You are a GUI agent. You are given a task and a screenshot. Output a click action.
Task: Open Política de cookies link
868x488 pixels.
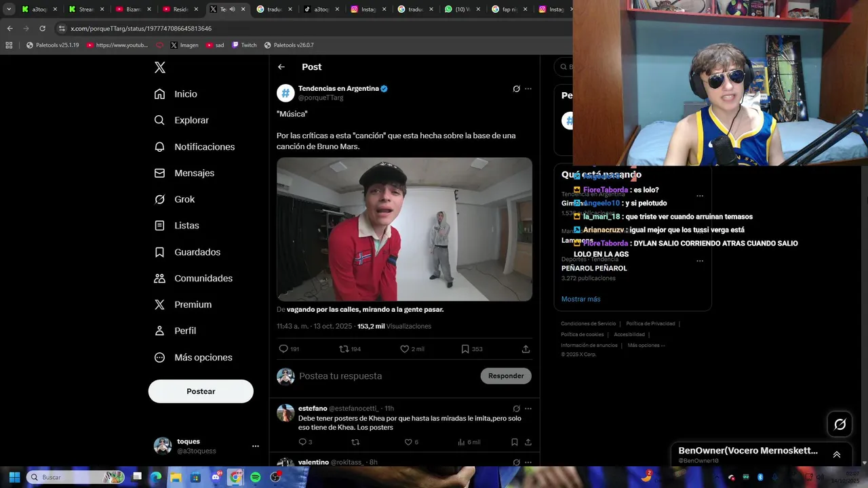[583, 335]
